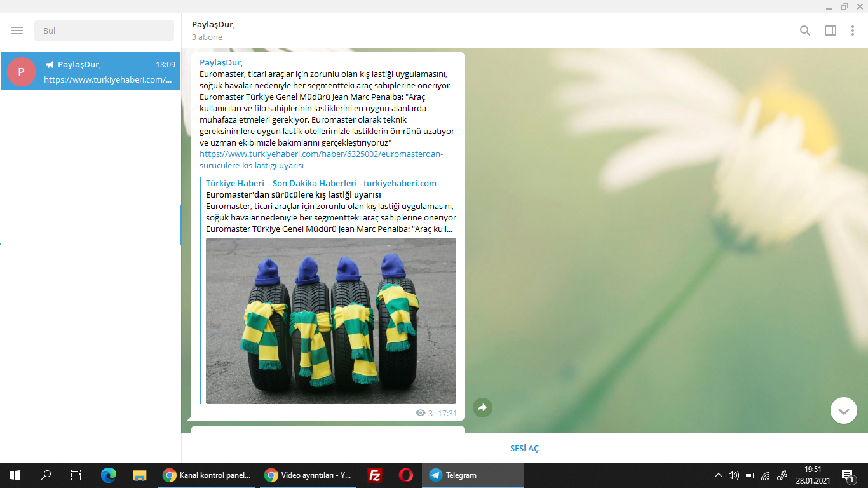Open the tires photo thumbnail
868x488 pixels.
(x=331, y=321)
